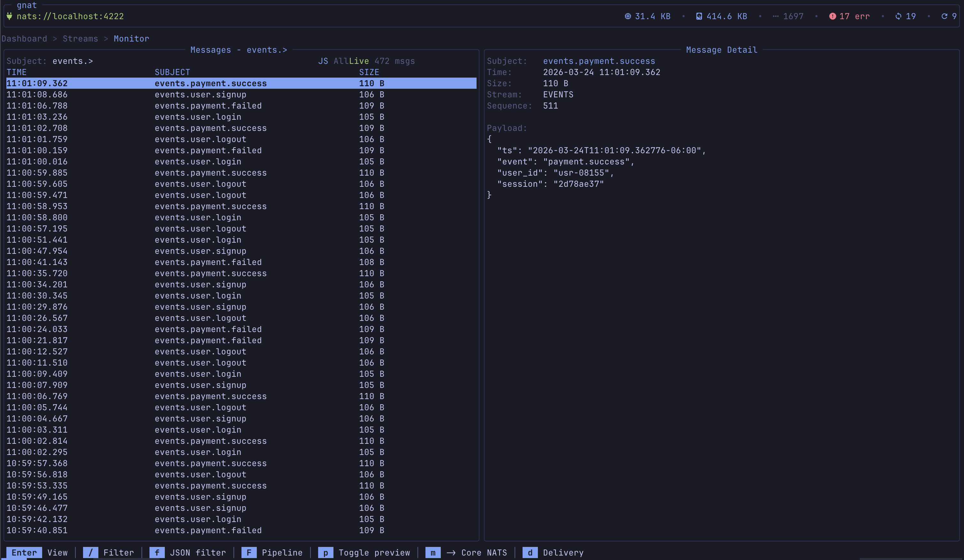Click the Toggle preview p key
The width and height of the screenshot is (964, 560).
(325, 553)
